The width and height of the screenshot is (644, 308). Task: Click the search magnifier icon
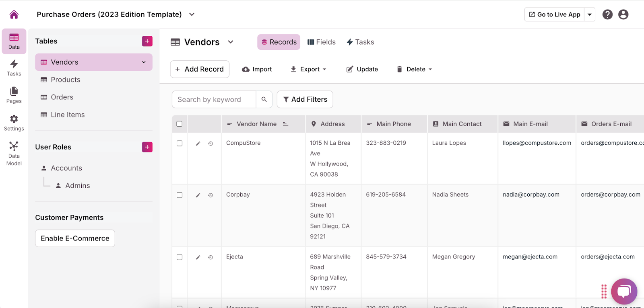click(x=264, y=99)
